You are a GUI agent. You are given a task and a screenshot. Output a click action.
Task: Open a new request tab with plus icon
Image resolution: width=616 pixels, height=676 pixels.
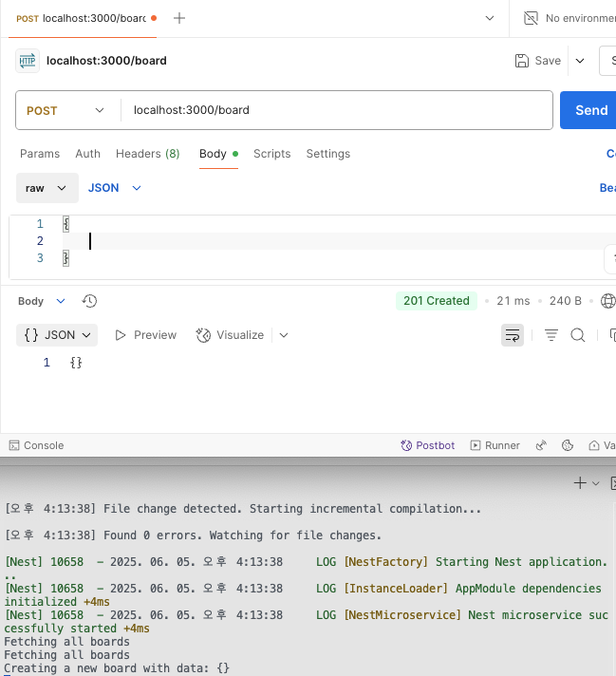tap(178, 18)
